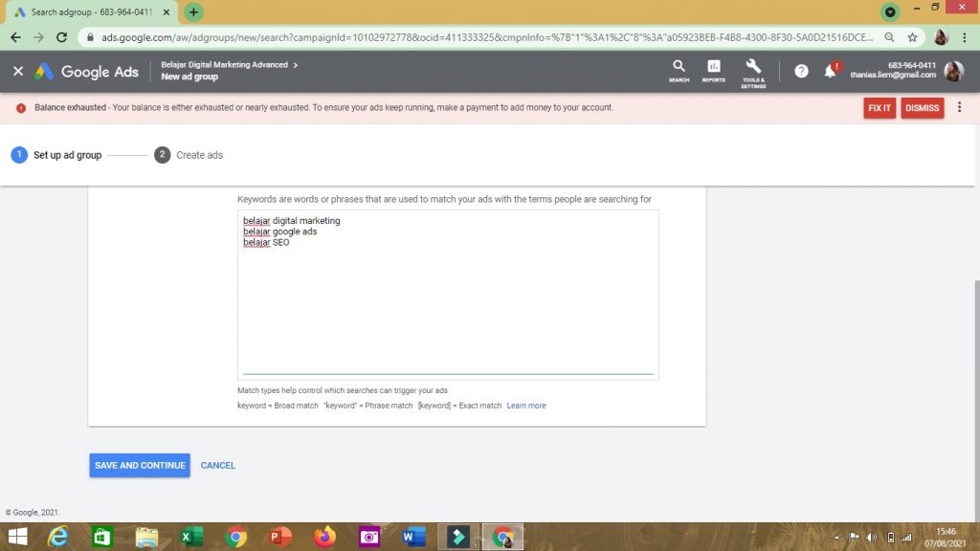Open Tools & Settings wrench icon
Image resolution: width=980 pixels, height=551 pixels.
pyautogui.click(x=753, y=71)
